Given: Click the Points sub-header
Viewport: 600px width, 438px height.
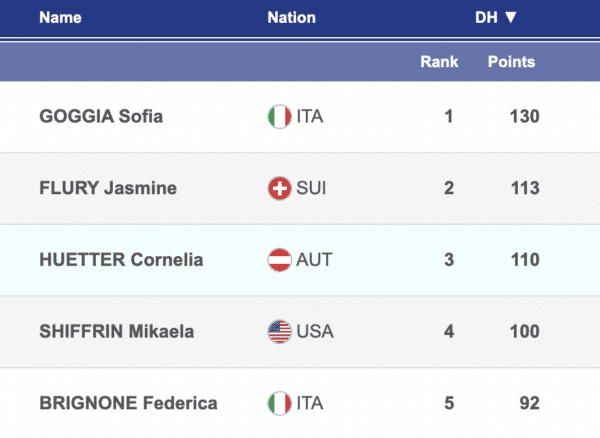Looking at the screenshot, I should point(511,62).
